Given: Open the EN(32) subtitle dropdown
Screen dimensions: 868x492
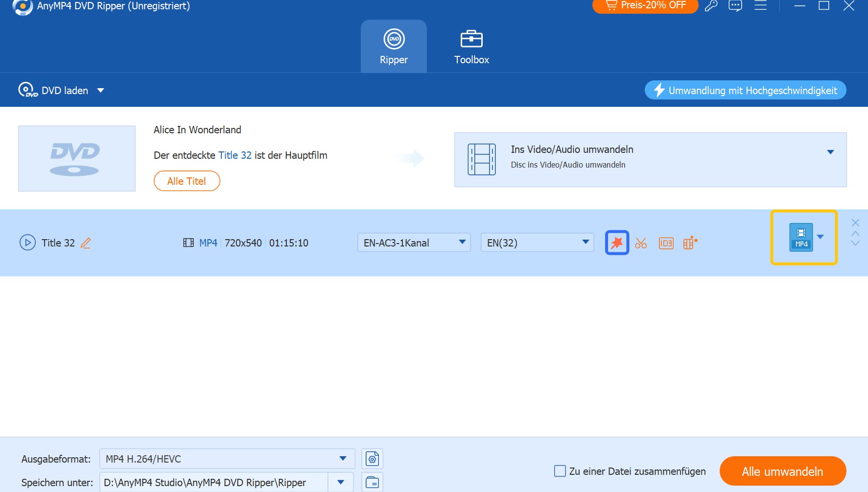Looking at the screenshot, I should pos(537,243).
